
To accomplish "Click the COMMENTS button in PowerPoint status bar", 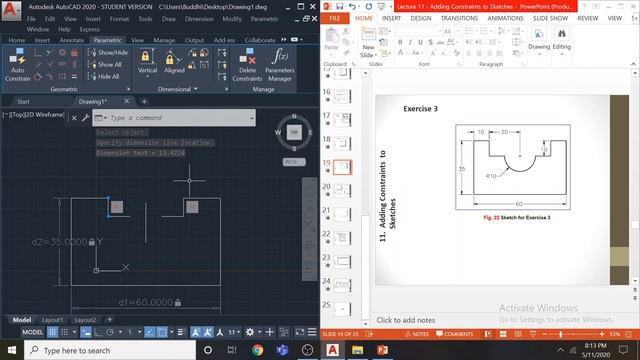I will 454,334.
